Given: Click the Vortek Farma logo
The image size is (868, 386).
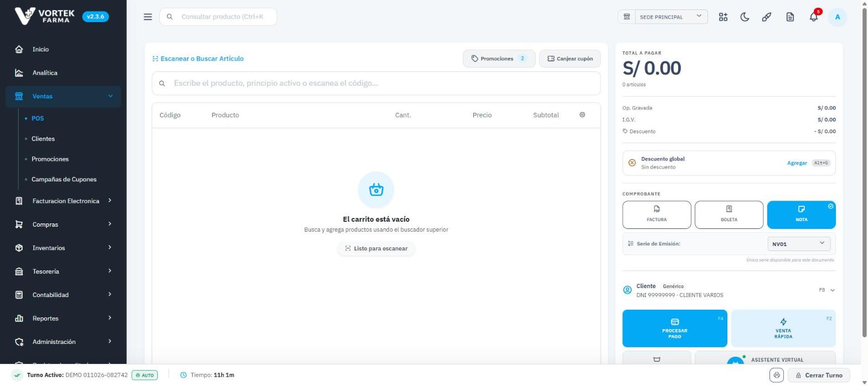Looking at the screenshot, I should pos(44,16).
